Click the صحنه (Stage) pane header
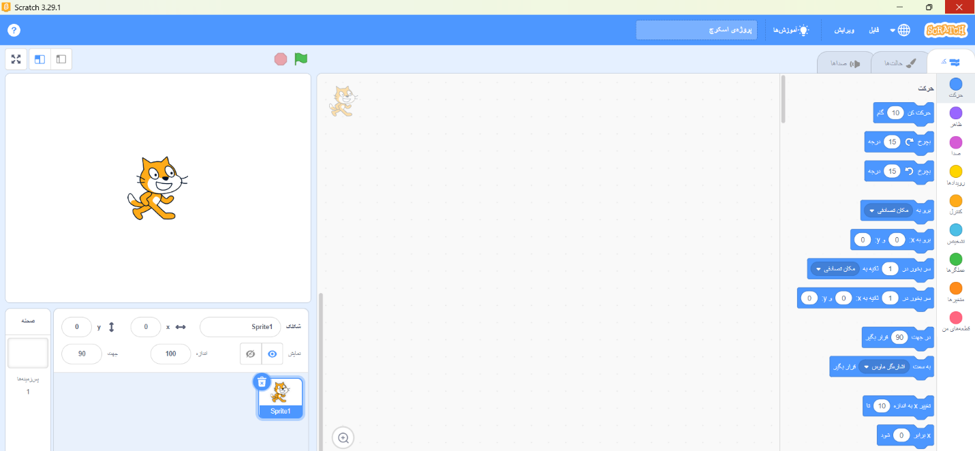975x451 pixels. [x=27, y=320]
